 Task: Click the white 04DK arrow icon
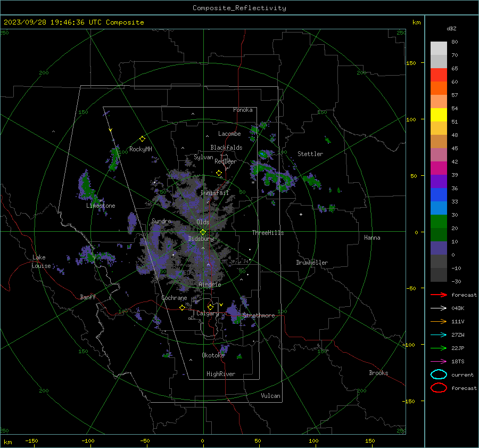(439, 308)
